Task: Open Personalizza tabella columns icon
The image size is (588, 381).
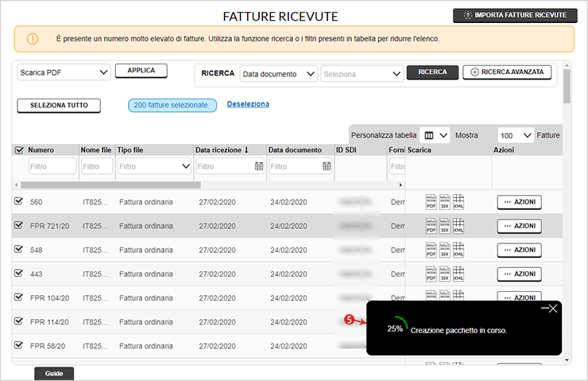Action: pyautogui.click(x=429, y=135)
